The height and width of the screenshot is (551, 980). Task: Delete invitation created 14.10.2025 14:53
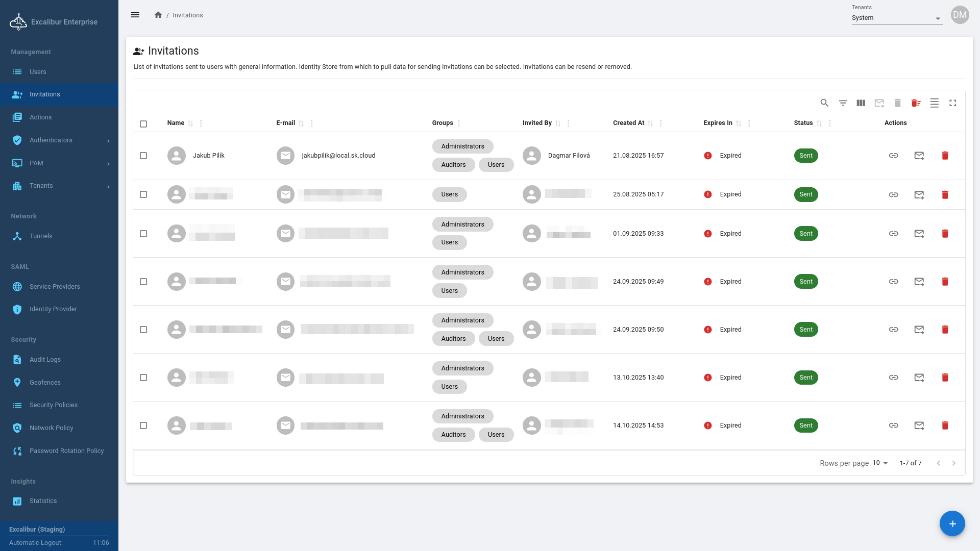[945, 425]
